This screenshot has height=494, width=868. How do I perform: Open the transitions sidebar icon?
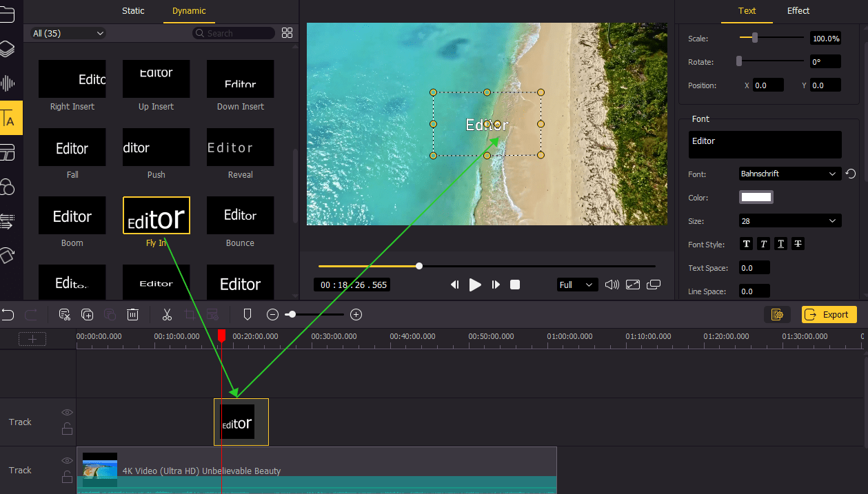tap(7, 221)
